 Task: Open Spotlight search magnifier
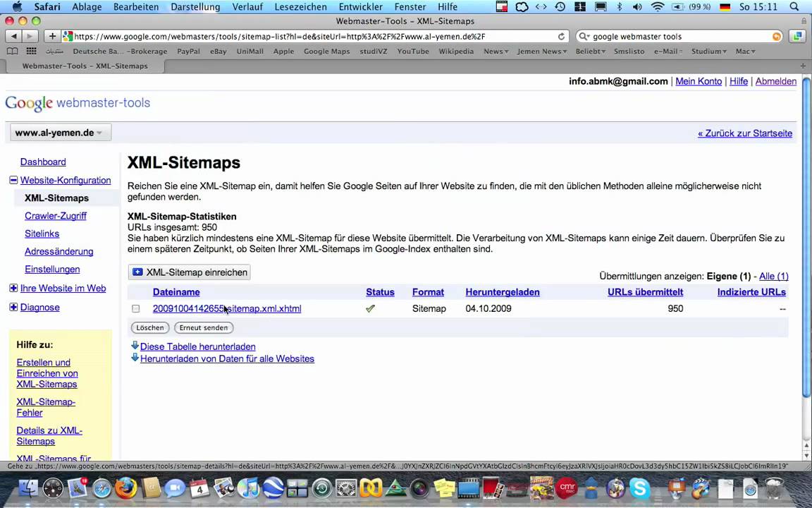(794, 7)
